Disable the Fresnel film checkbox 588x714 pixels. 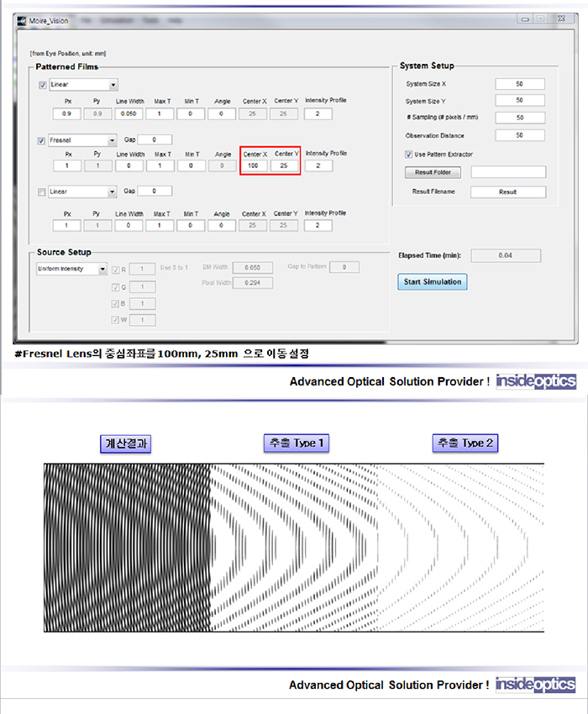point(43,140)
